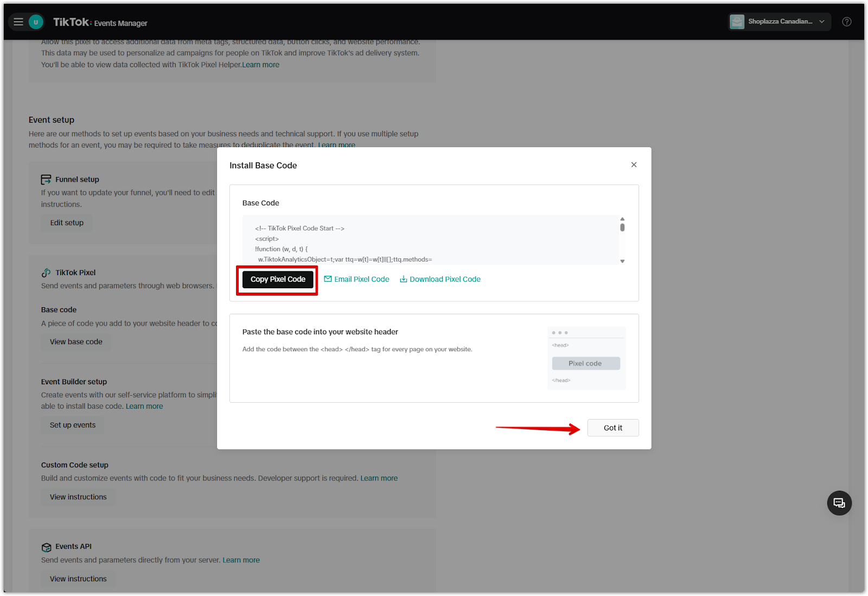Click View instructions under Custom Code setup
Screen dimensions: 868x596
pyautogui.click(x=78, y=497)
